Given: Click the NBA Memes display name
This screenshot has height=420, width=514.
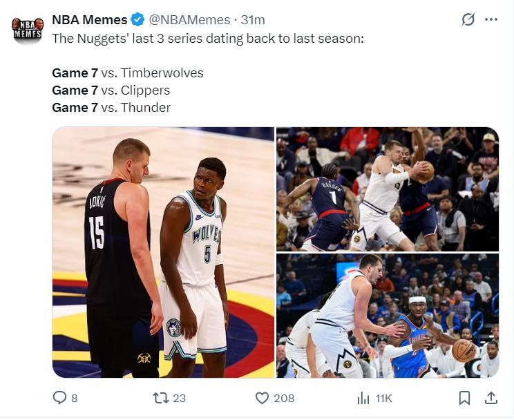Looking at the screenshot, I should click(x=90, y=19).
